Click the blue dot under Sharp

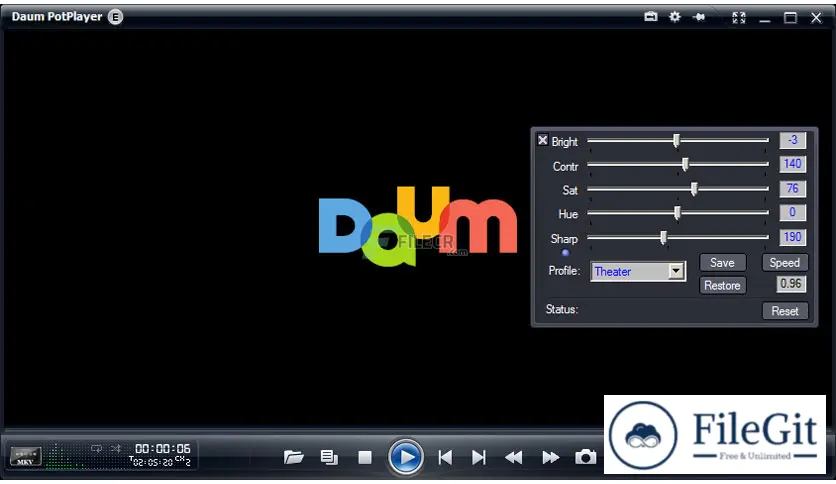click(x=565, y=253)
